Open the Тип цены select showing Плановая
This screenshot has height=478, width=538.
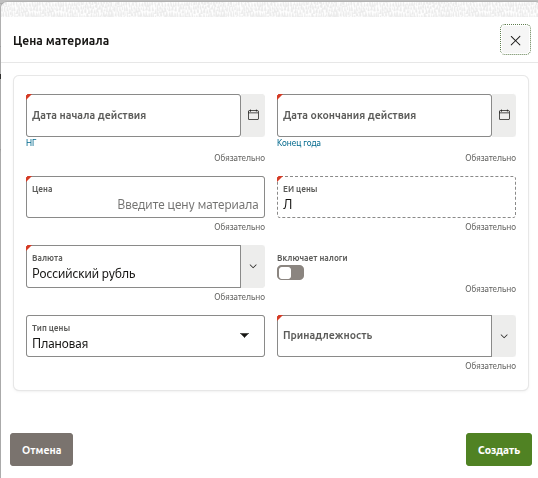pos(145,336)
